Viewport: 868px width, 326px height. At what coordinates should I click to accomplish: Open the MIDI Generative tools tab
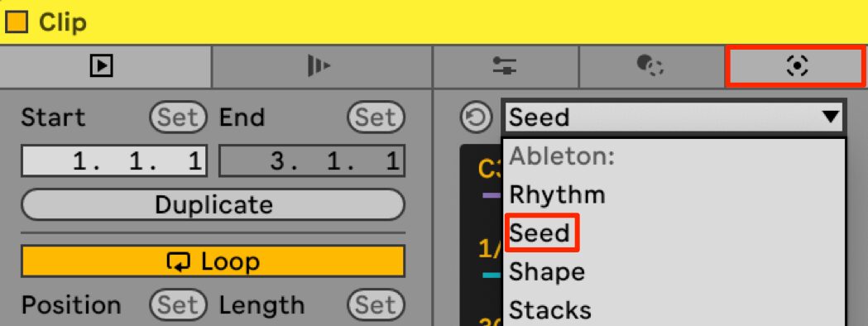point(796,66)
